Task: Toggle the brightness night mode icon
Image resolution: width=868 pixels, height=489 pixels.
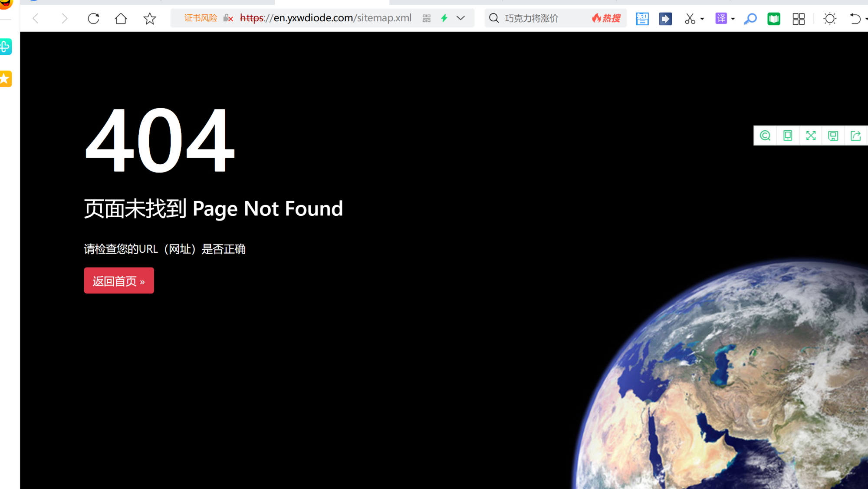Action: click(x=830, y=19)
